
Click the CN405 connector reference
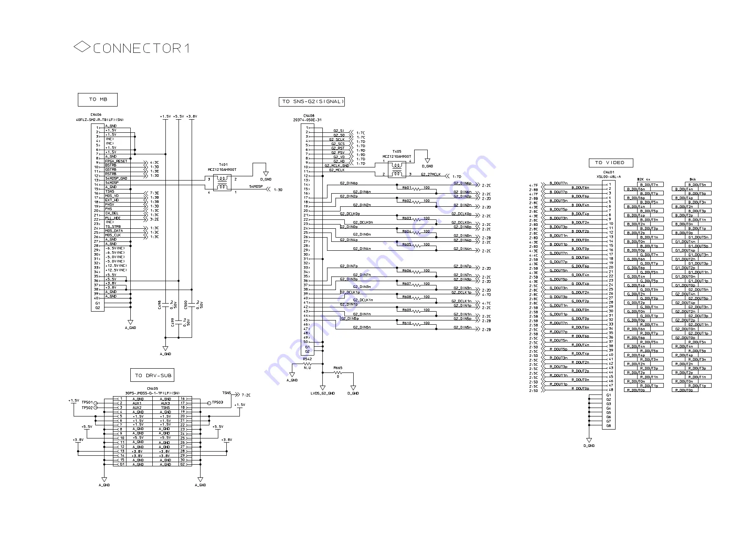pyautogui.click(x=152, y=389)
